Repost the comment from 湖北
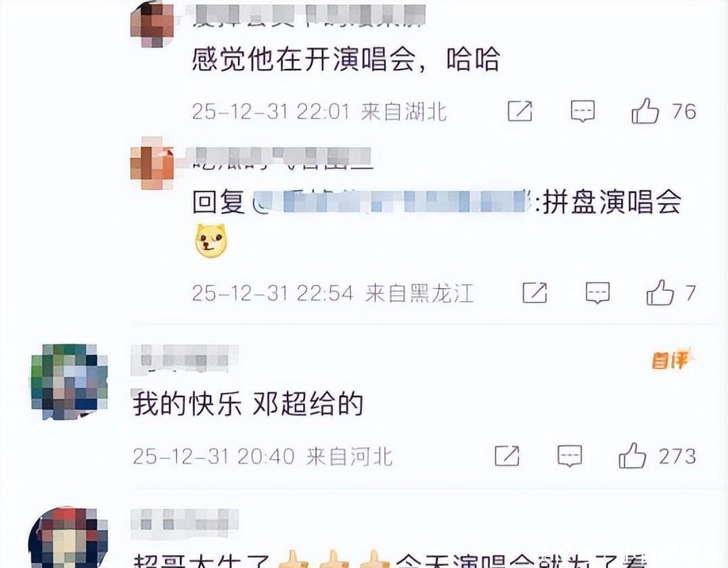This screenshot has height=568, width=728. click(x=520, y=111)
